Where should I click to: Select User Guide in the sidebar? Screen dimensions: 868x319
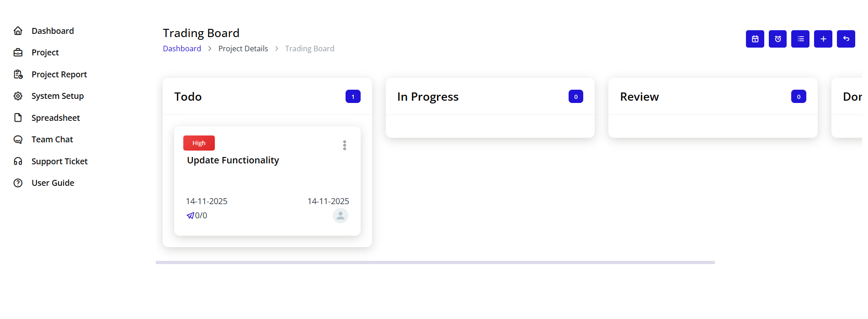53,183
